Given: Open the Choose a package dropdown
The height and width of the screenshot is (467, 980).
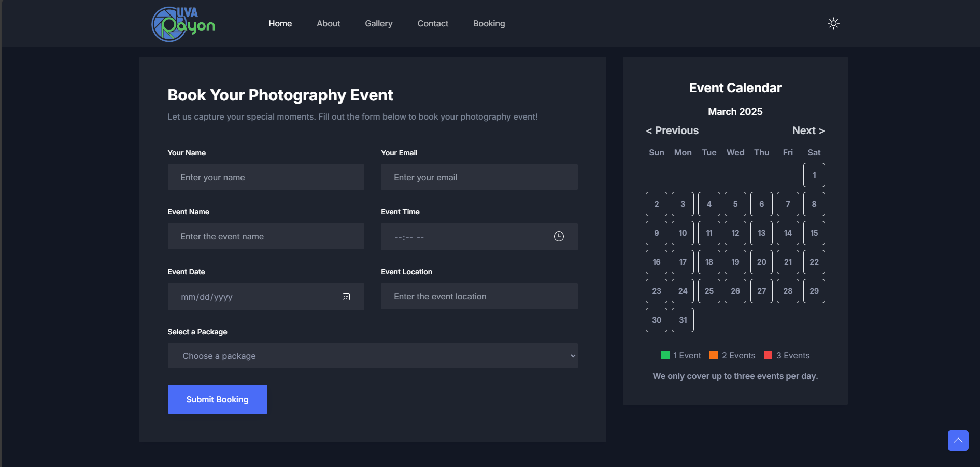Looking at the screenshot, I should point(373,356).
